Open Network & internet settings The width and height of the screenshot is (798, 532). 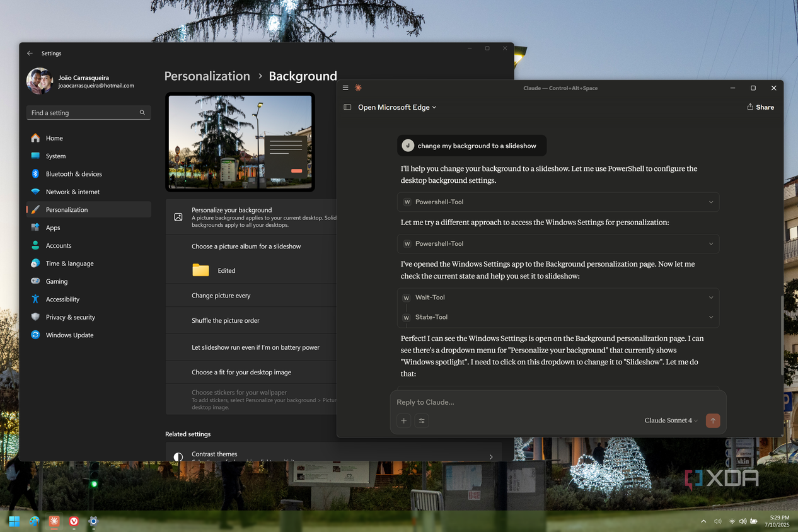point(88,192)
